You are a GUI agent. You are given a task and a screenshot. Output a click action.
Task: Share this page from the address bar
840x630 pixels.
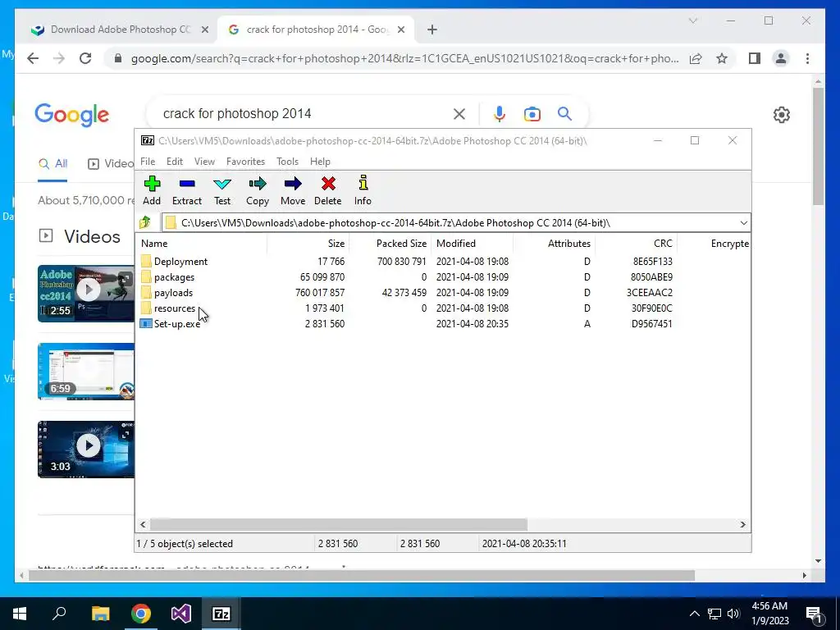click(696, 58)
